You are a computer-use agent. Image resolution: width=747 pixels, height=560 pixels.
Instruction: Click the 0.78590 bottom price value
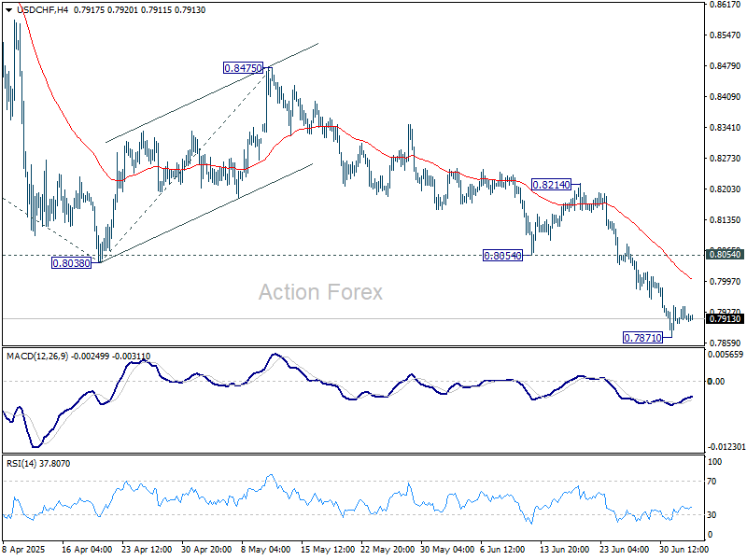pyautogui.click(x=726, y=343)
